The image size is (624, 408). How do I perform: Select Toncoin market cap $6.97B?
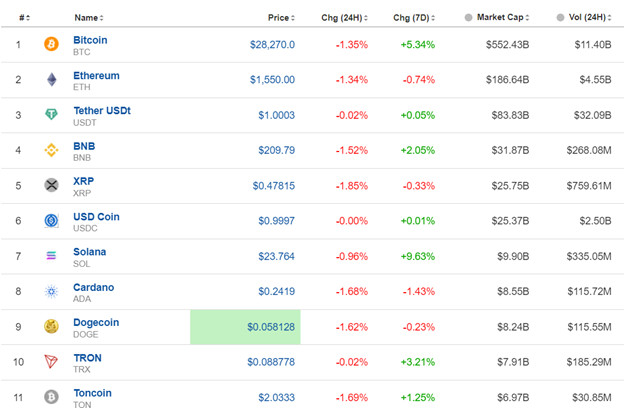point(513,397)
